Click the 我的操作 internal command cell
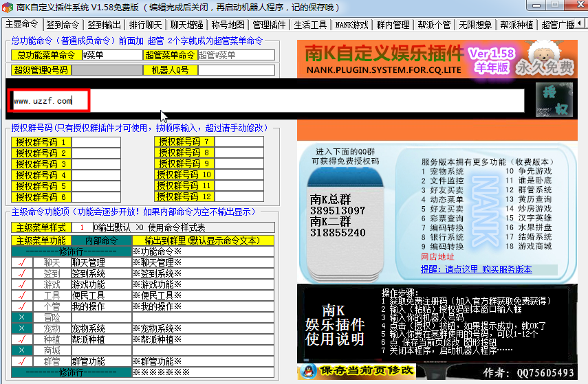The image size is (588, 384). coord(101,306)
